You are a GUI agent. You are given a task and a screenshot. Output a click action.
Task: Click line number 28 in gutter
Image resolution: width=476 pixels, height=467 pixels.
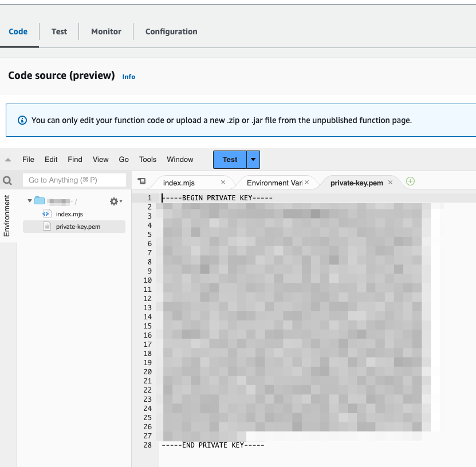tap(148, 445)
